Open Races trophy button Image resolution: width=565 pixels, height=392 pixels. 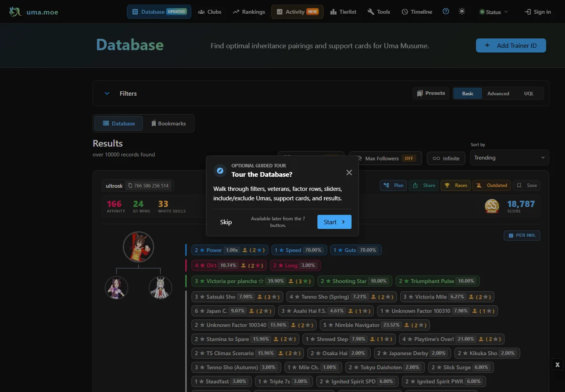(456, 186)
